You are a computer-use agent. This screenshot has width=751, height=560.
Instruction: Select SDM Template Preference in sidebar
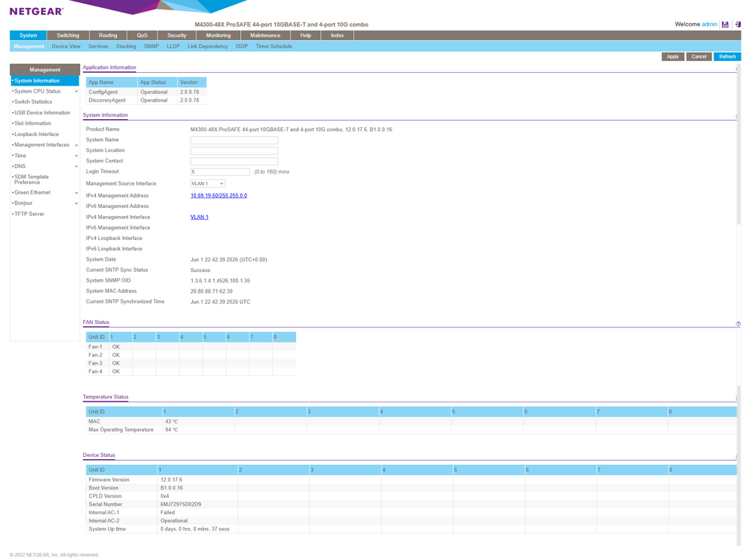31,179
